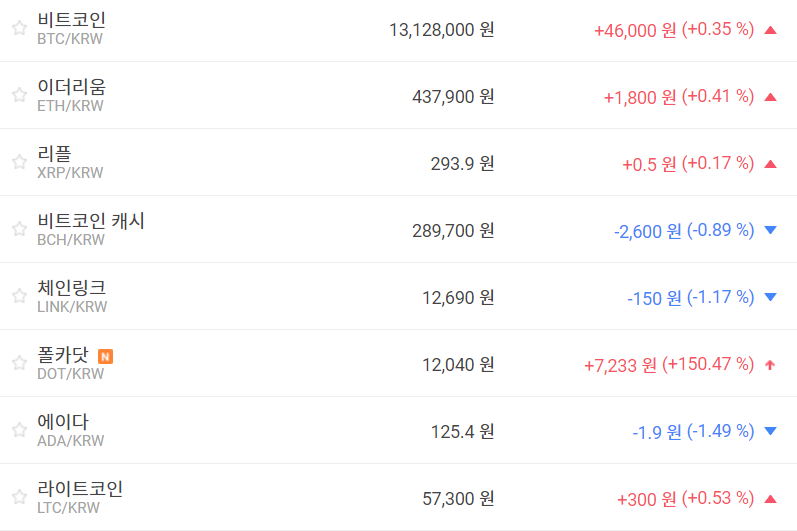The height and width of the screenshot is (531, 797).
Task: Click the orange N badge next to 폴카닷
Action: [x=106, y=355]
